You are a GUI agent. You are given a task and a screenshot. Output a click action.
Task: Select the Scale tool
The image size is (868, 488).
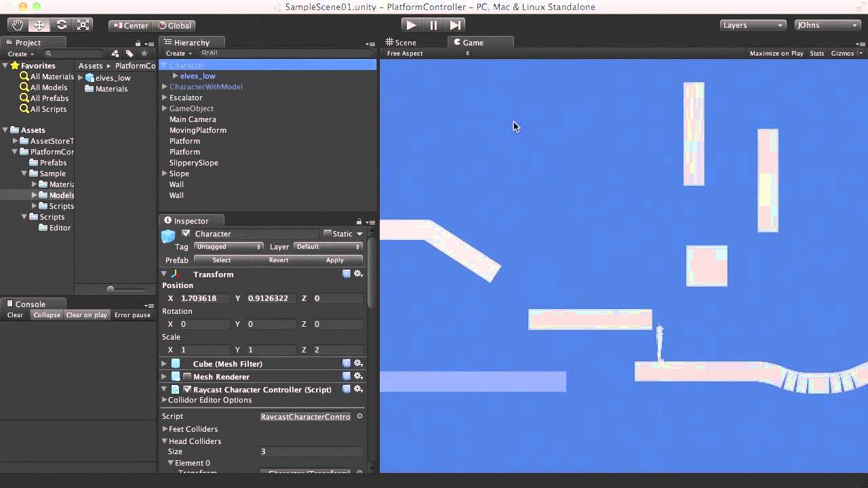83,25
